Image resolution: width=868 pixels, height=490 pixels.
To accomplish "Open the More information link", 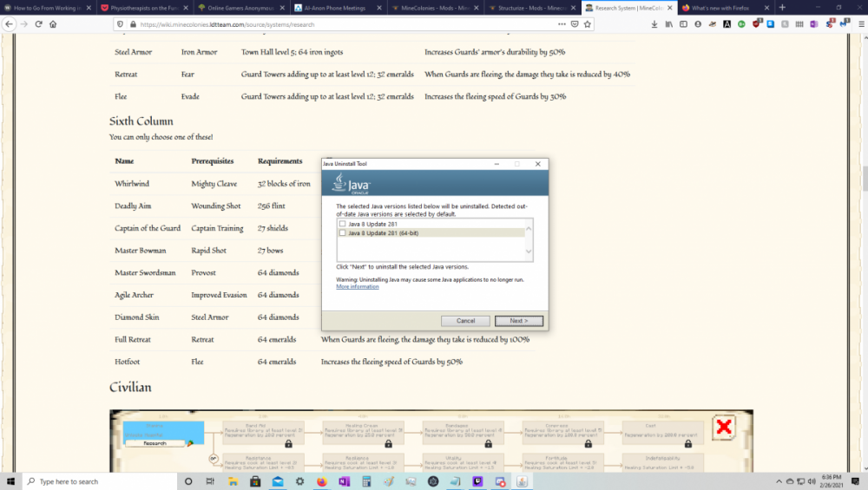I will click(358, 286).
